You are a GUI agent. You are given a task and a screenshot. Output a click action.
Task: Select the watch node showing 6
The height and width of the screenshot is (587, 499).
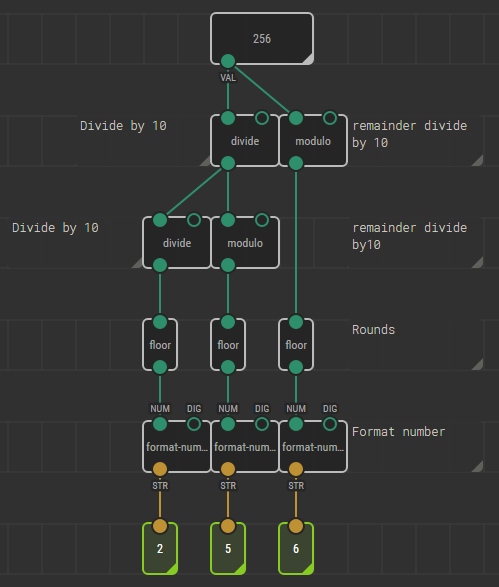296,548
